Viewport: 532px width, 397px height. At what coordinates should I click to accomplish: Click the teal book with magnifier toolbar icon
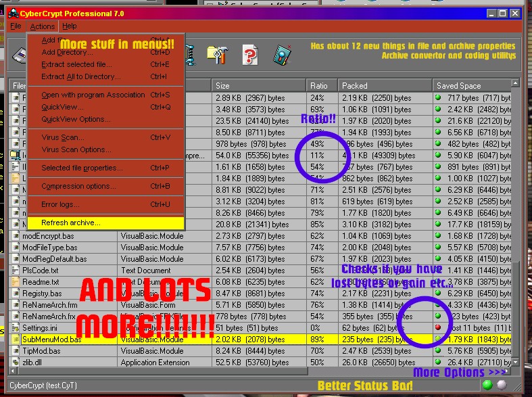283,55
